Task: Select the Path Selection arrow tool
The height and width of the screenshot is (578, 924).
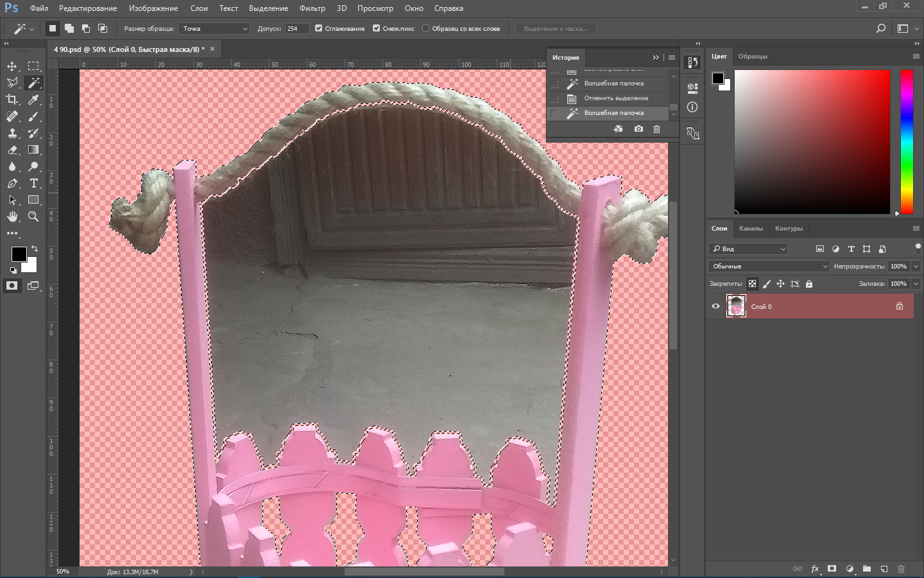Action: pos(12,200)
